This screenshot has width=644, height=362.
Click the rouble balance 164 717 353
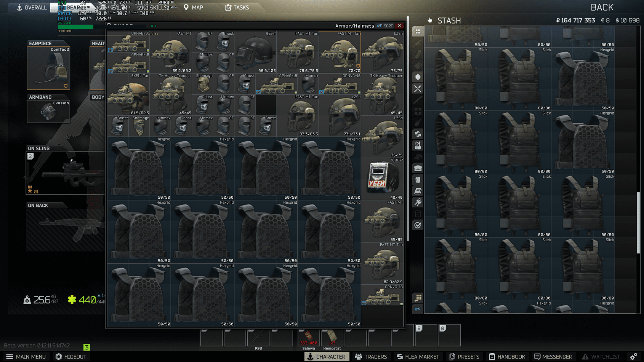point(575,20)
